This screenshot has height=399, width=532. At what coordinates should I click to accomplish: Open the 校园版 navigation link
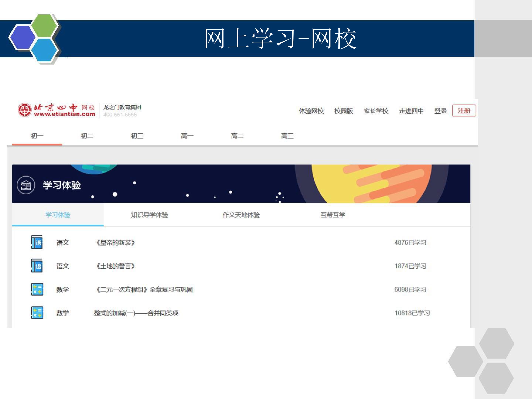click(343, 111)
